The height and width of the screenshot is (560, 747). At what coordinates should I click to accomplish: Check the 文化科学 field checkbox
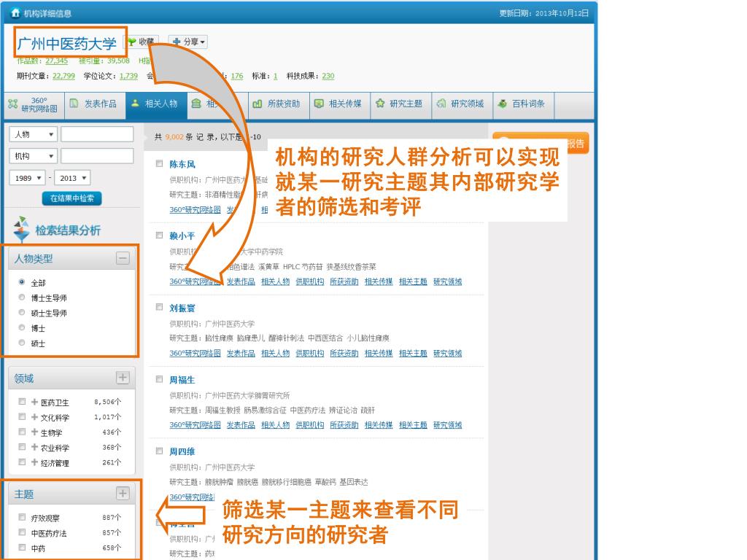tap(22, 416)
